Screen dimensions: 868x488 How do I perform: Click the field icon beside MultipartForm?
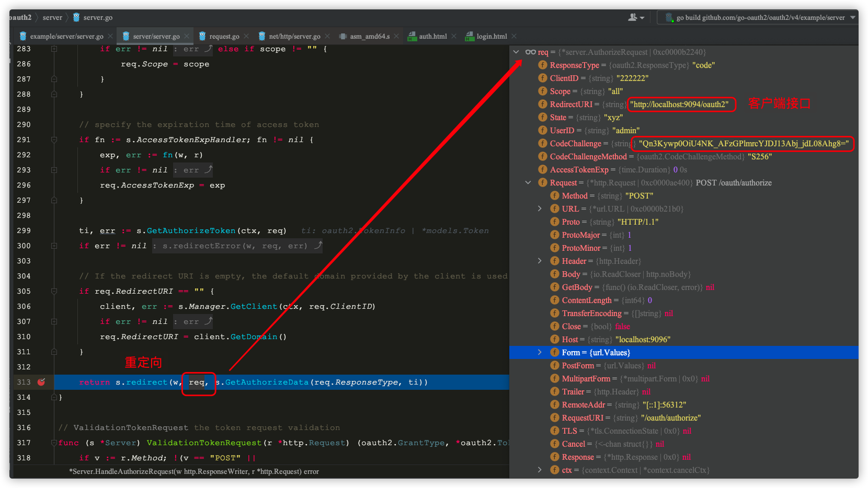click(555, 378)
